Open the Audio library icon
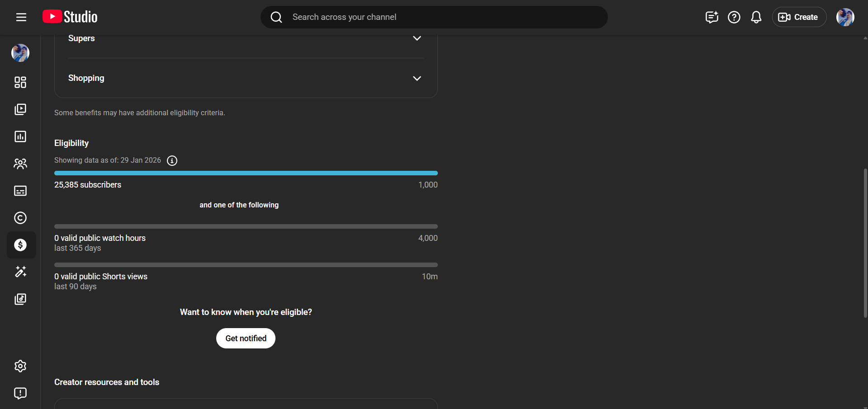Viewport: 868px width, 409px height. tap(20, 299)
